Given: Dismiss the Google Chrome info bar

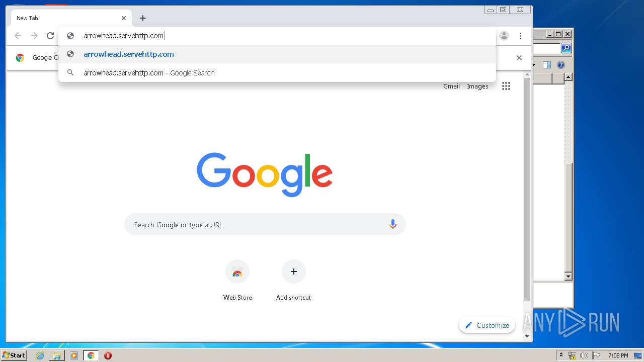Looking at the screenshot, I should click(x=519, y=58).
